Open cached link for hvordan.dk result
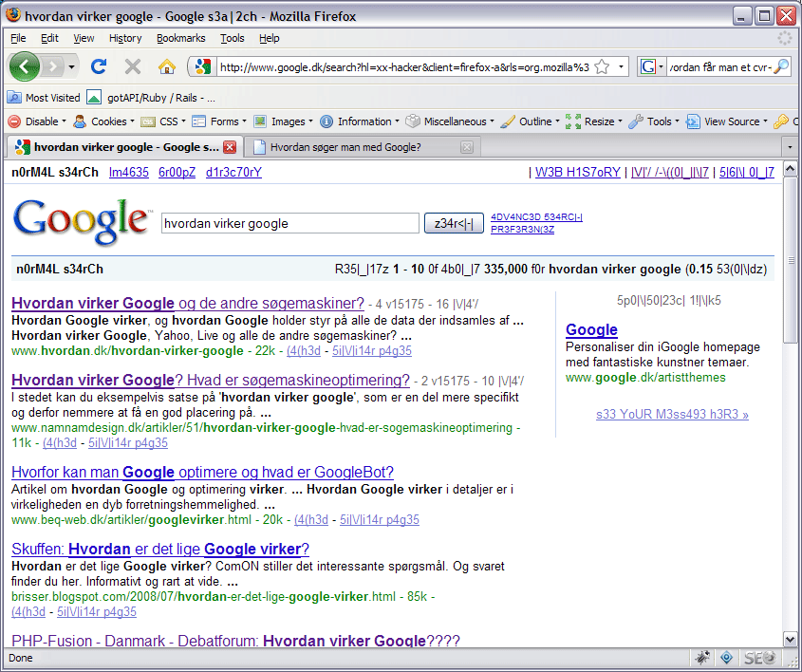802x672 pixels. click(x=304, y=351)
